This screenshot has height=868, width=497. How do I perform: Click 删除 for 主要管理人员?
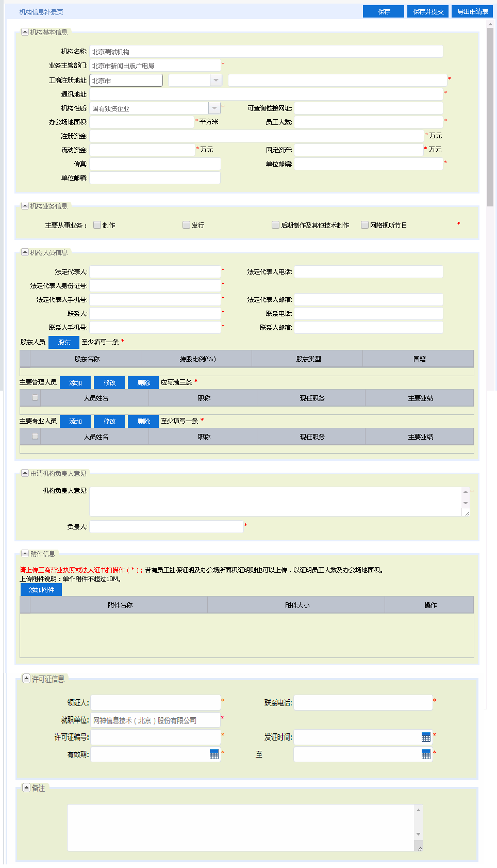tap(143, 382)
